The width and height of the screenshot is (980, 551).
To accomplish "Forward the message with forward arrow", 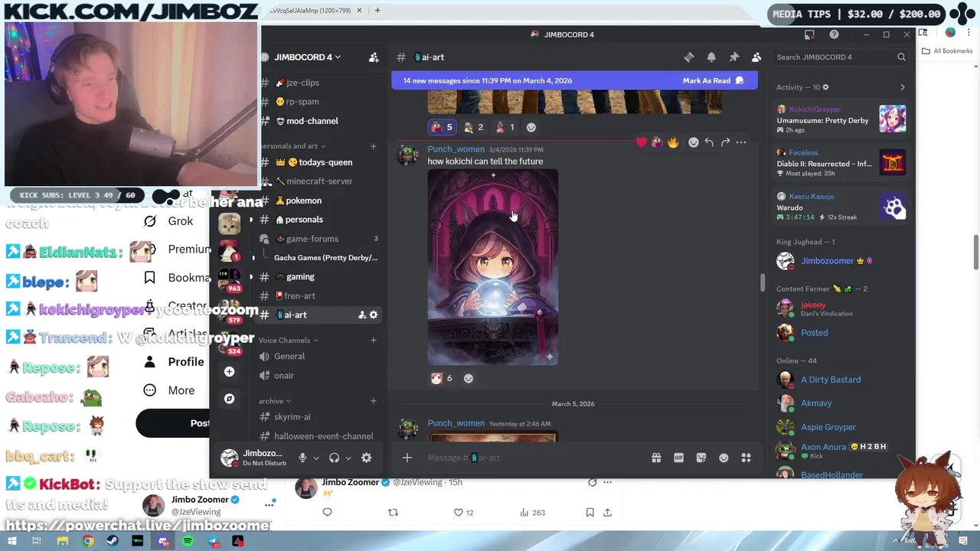I will pos(725,142).
